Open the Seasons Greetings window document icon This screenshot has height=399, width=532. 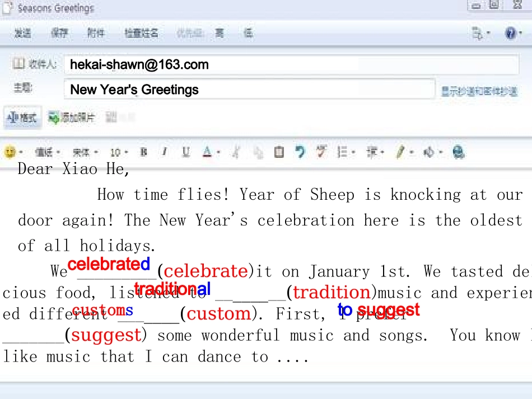coord(7,7)
